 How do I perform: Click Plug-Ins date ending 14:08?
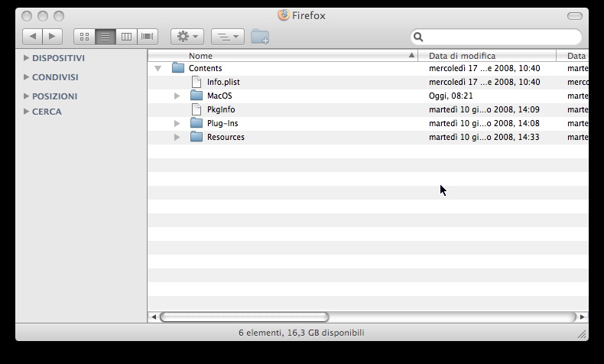(484, 123)
